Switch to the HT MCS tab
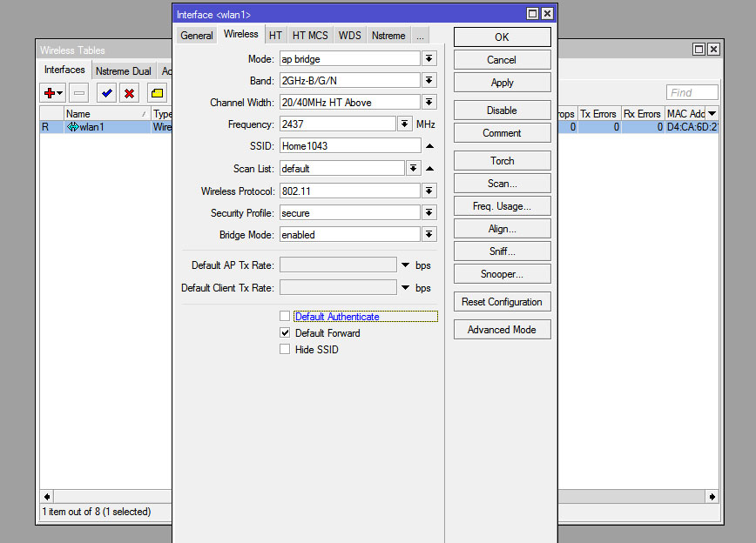Image resolution: width=756 pixels, height=543 pixels. pyautogui.click(x=310, y=36)
